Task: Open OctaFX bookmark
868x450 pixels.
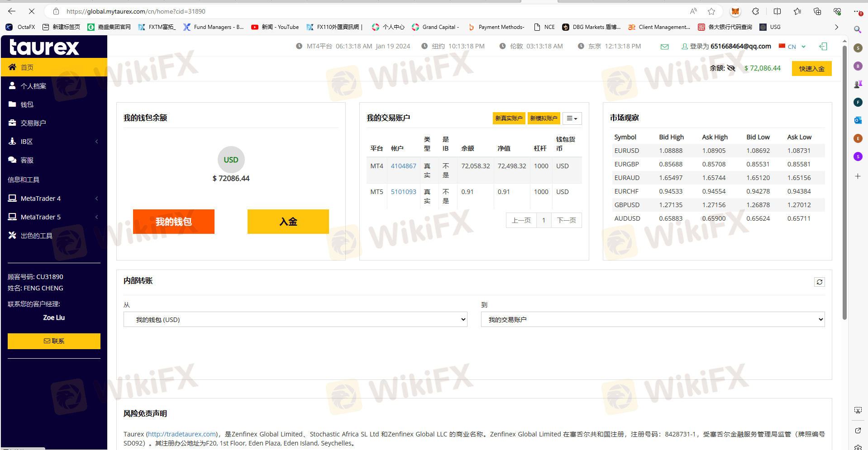Action: point(20,27)
